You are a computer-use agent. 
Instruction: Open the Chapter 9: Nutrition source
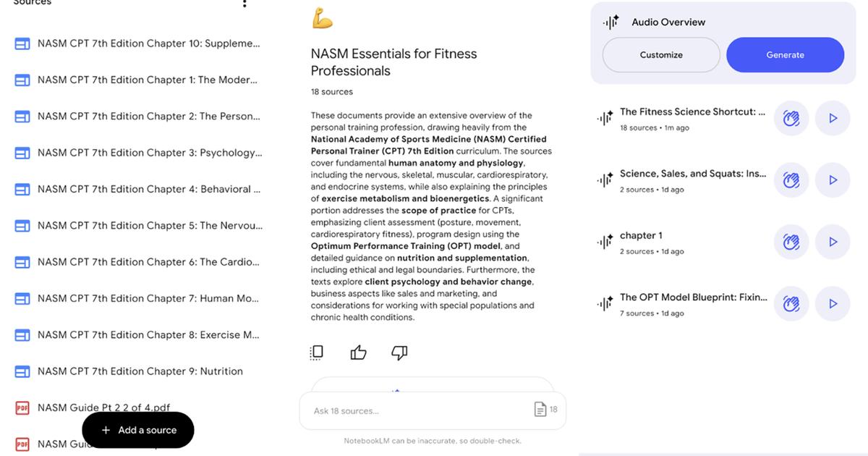pyautogui.click(x=140, y=371)
